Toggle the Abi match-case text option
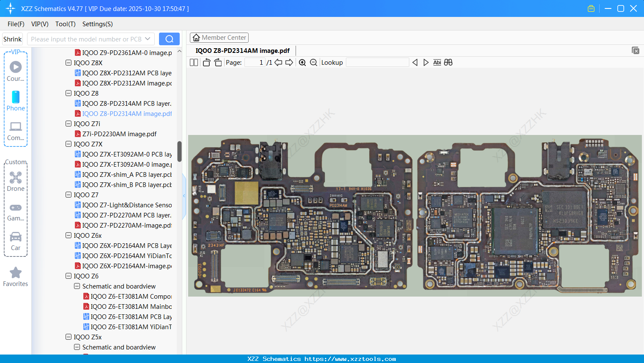The width and height of the screenshot is (644, 363). click(437, 63)
